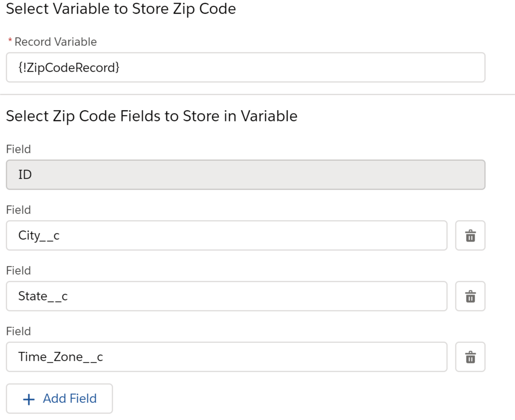515x420 pixels.
Task: Click the Record Variable label
Action: pyautogui.click(x=55, y=42)
